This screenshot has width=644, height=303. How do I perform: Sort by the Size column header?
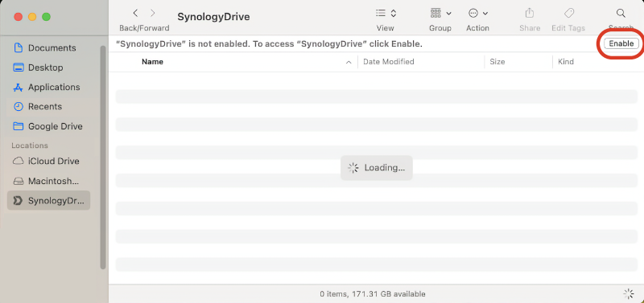(x=497, y=62)
